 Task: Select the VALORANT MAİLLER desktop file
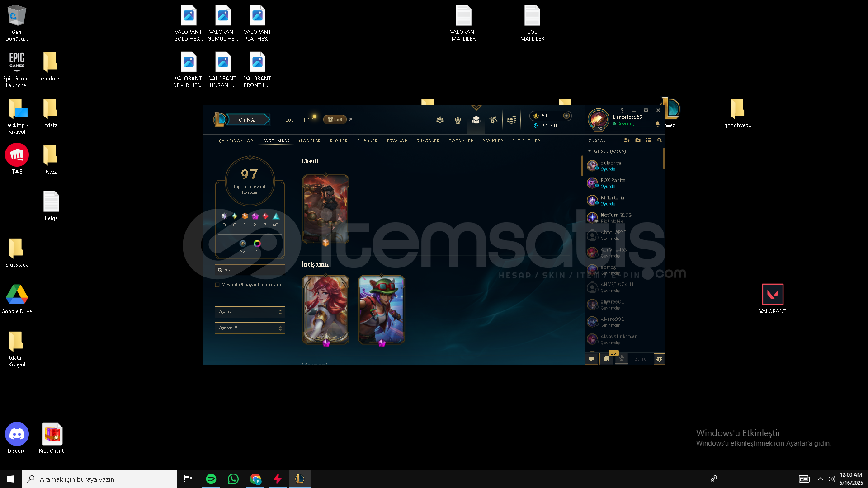(463, 23)
